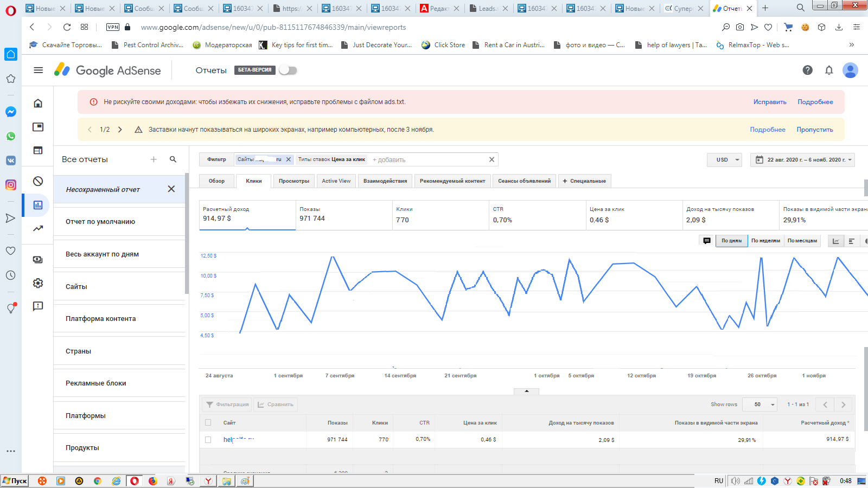Open the AdSense hamburger main menu

pyautogui.click(x=38, y=70)
